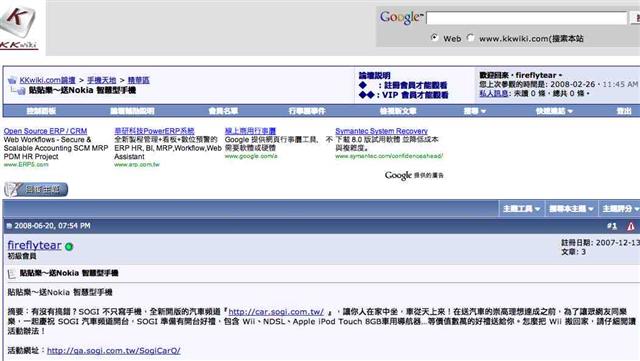Open the private messages link
The image size is (640, 361).
[493, 94]
